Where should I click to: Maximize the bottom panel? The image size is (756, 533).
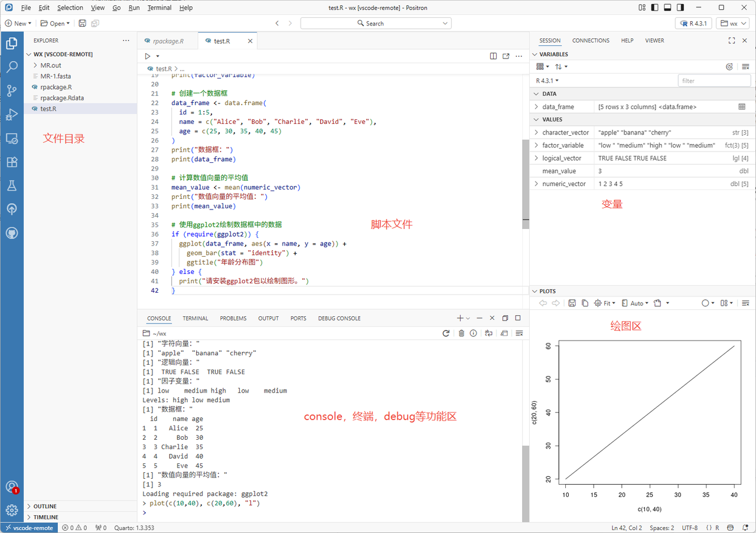point(518,318)
